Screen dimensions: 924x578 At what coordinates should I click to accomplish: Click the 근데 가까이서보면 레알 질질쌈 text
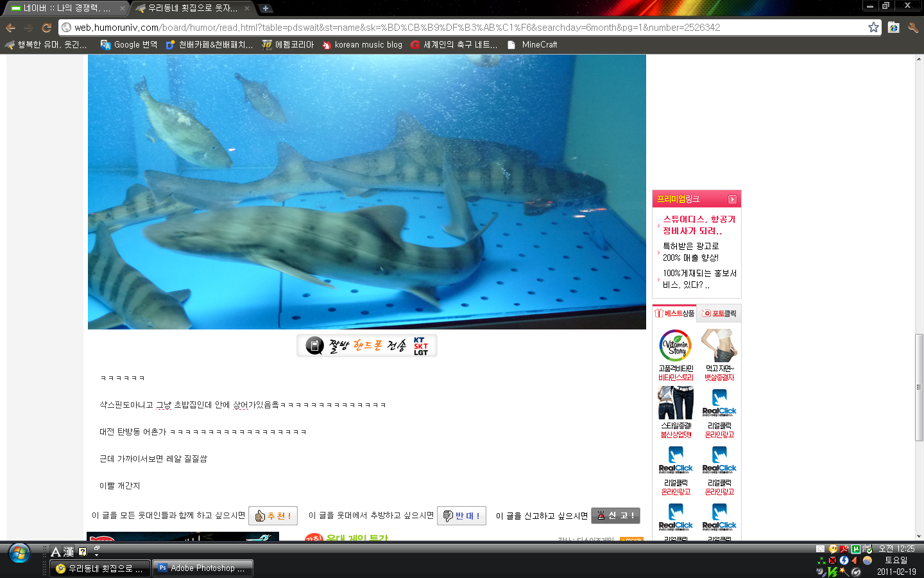[153, 459]
